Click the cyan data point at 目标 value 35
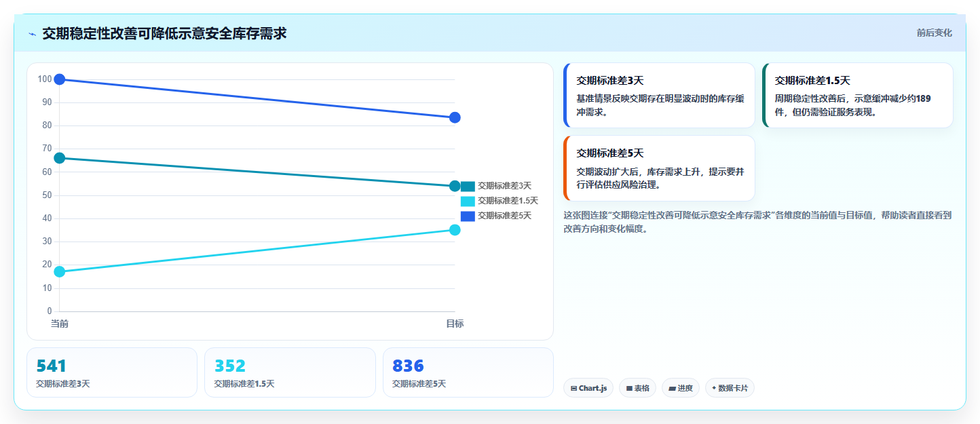Image resolution: width=980 pixels, height=424 pixels. coord(455,230)
